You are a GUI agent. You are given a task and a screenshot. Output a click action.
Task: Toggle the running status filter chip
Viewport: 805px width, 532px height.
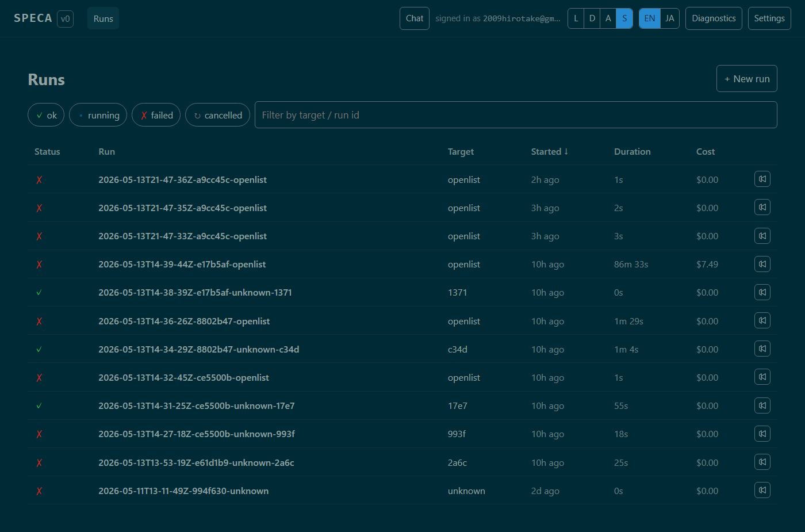tap(98, 115)
